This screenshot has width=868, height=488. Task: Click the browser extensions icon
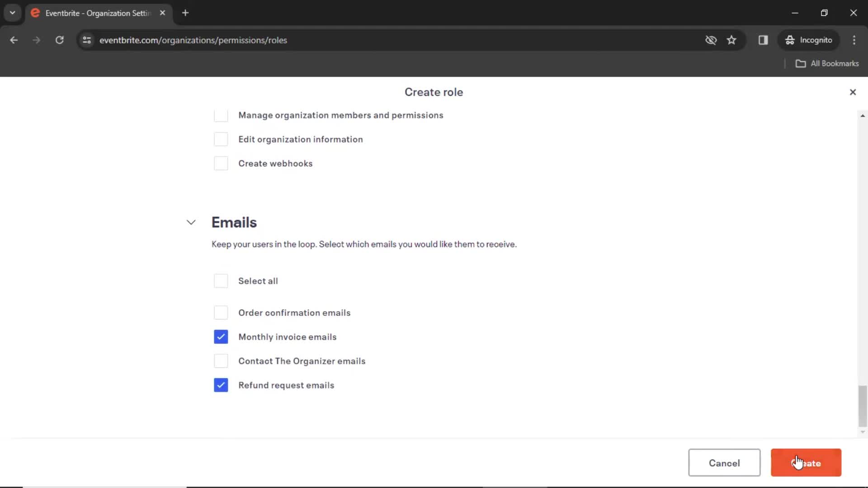point(764,40)
